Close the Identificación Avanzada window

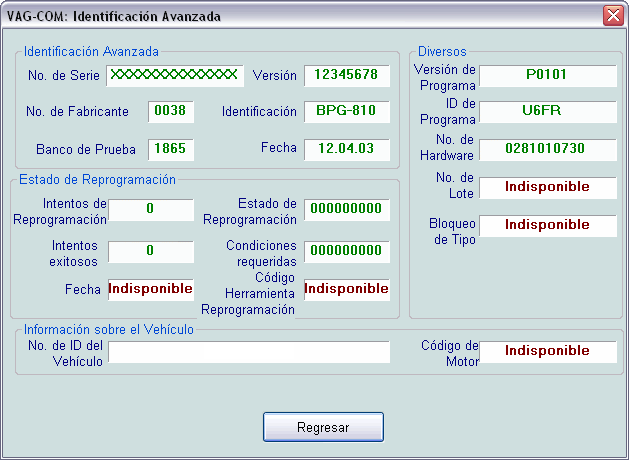pos(612,16)
